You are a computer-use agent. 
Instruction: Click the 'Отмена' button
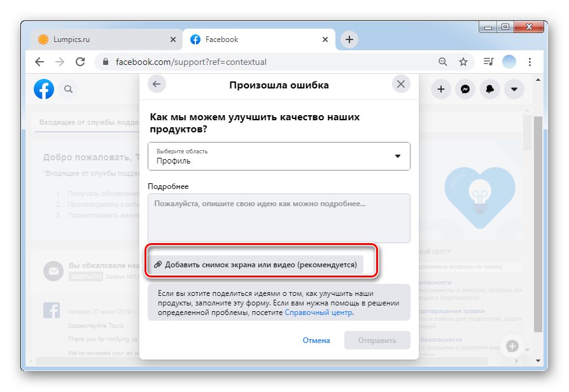click(316, 340)
